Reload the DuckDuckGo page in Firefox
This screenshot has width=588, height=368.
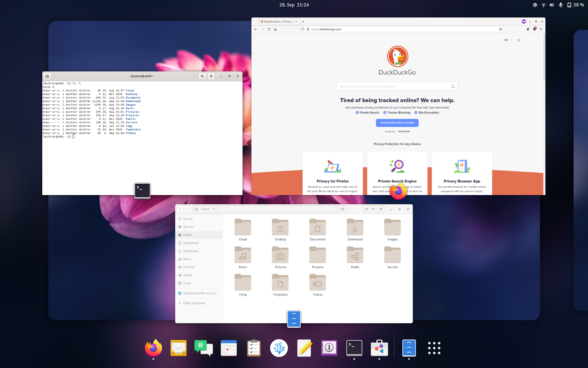pos(269,29)
